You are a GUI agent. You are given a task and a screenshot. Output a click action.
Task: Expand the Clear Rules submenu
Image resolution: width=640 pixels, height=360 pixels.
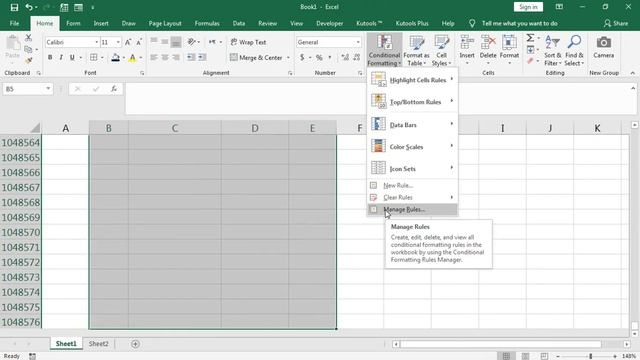412,197
